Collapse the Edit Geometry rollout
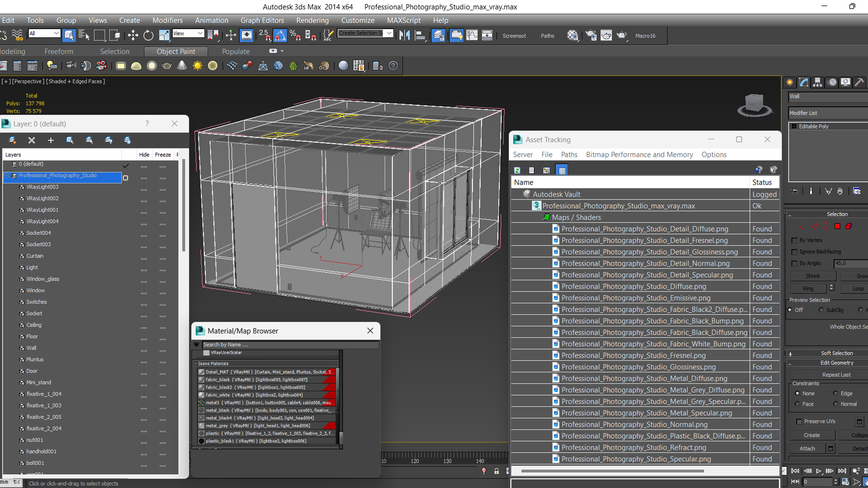The image size is (868, 488). click(x=828, y=363)
